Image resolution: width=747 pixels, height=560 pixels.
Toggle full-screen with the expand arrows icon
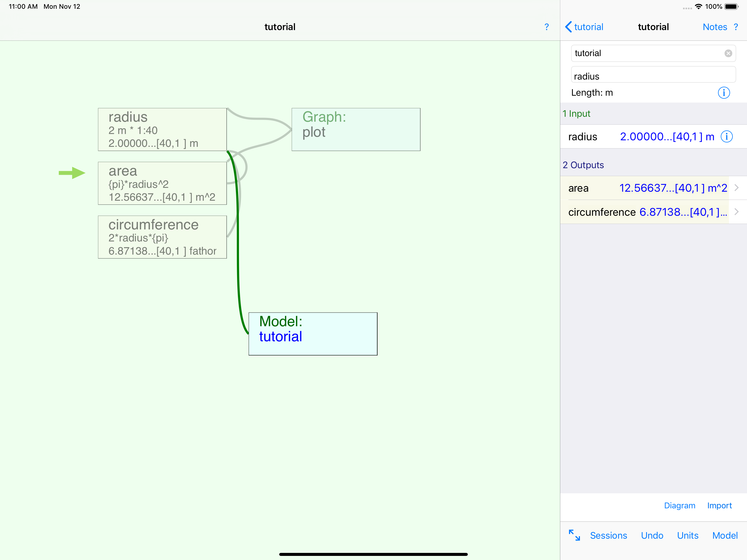[574, 535]
